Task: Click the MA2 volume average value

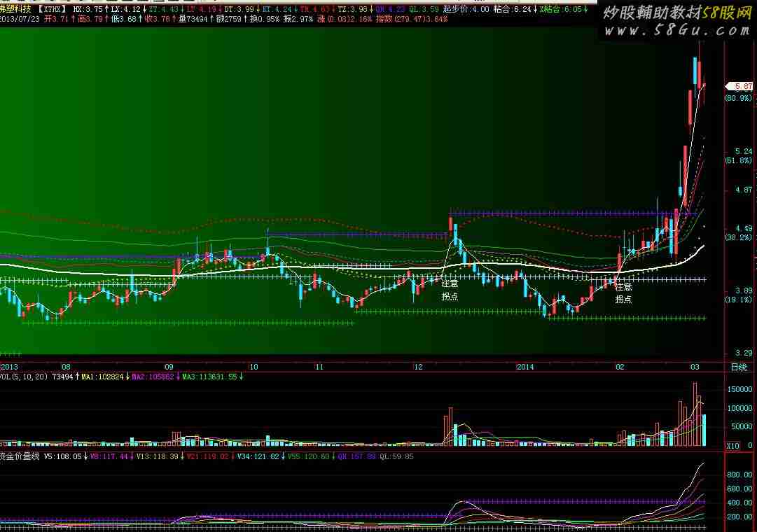Action: coord(153,377)
